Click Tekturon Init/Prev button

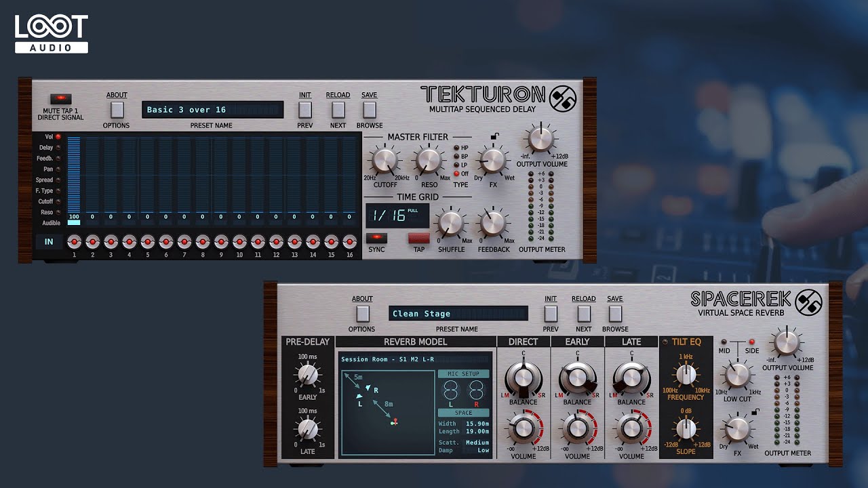[x=305, y=109]
